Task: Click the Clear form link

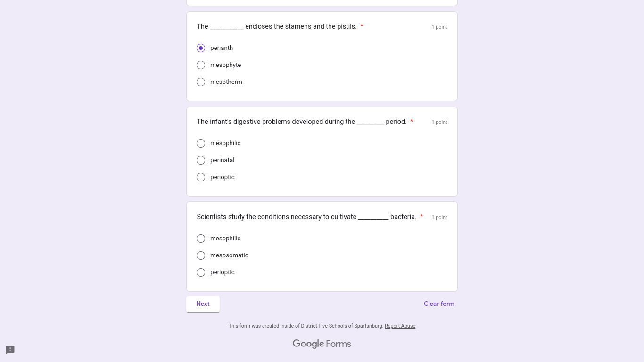Action: 439,304
